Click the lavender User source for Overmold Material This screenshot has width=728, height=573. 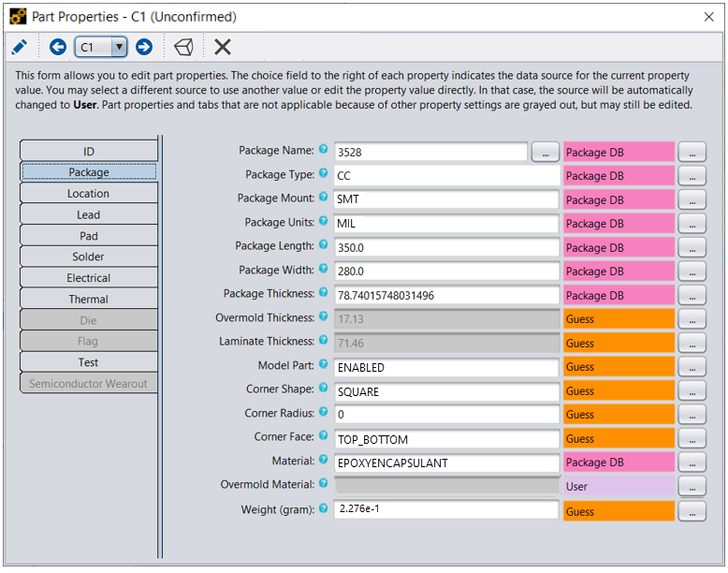coord(619,486)
